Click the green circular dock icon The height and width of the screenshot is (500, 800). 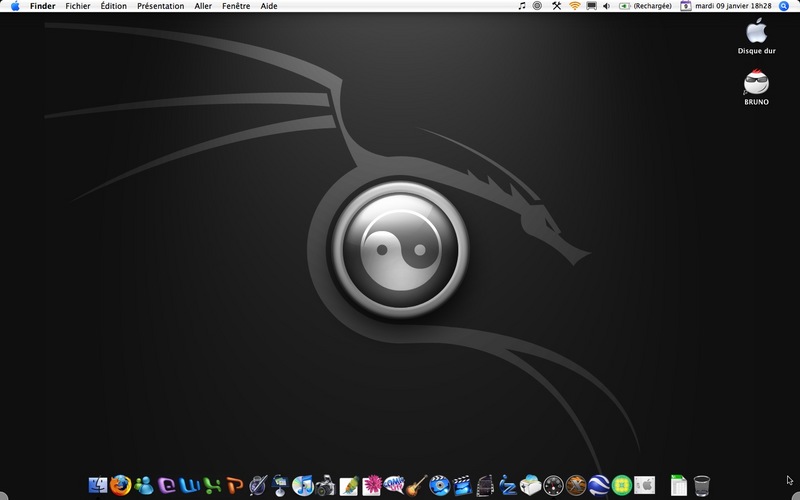click(x=621, y=485)
